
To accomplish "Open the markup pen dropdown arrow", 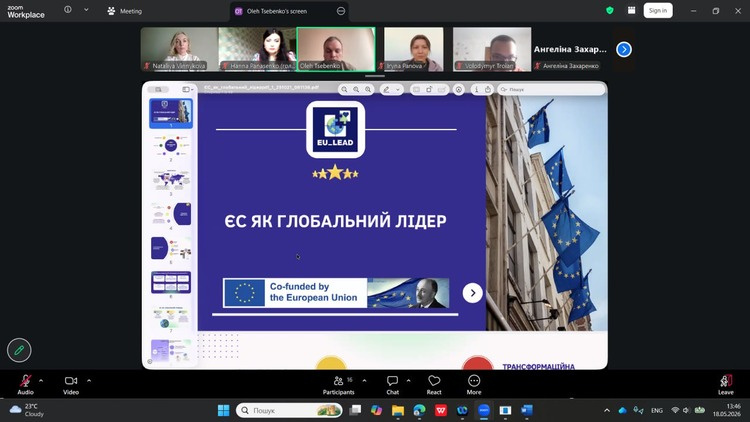I will (397, 89).
